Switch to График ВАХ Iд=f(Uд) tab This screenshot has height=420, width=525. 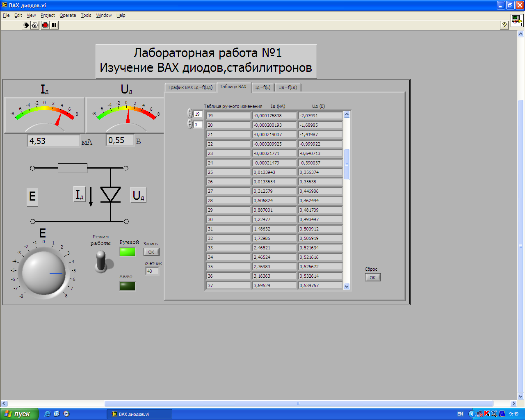click(190, 87)
